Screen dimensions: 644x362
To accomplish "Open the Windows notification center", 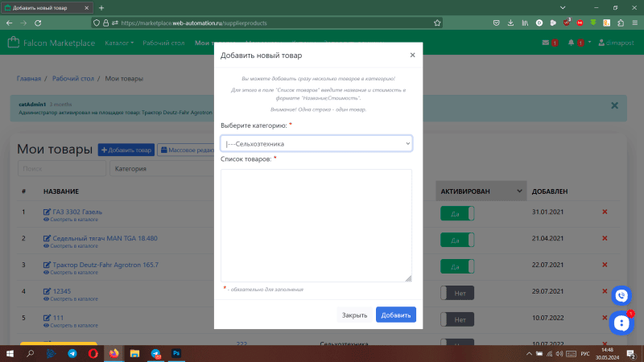I will [631, 354].
